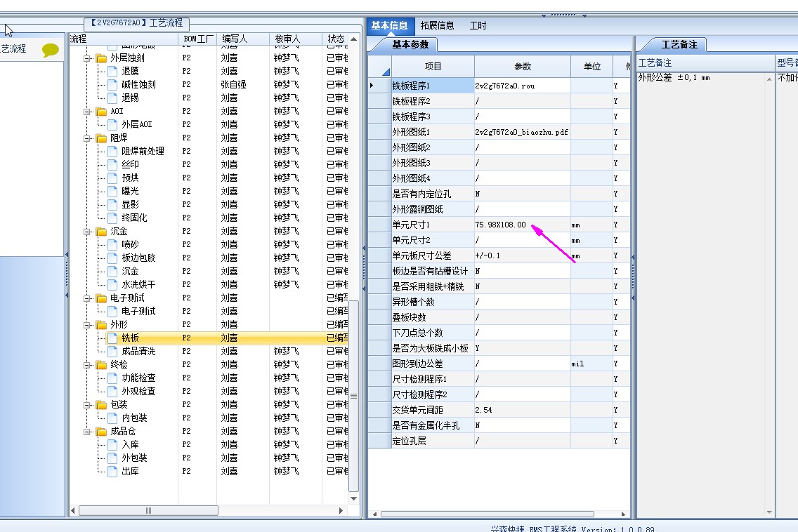Open the 拓展信息 tab
Image resolution: width=798 pixels, height=532 pixels.
437,25
